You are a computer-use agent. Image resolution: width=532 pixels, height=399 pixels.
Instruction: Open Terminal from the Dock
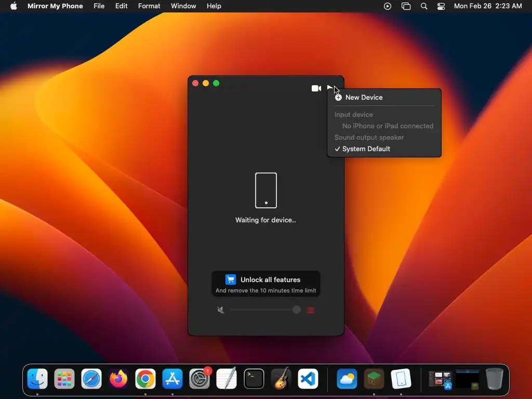pos(254,379)
